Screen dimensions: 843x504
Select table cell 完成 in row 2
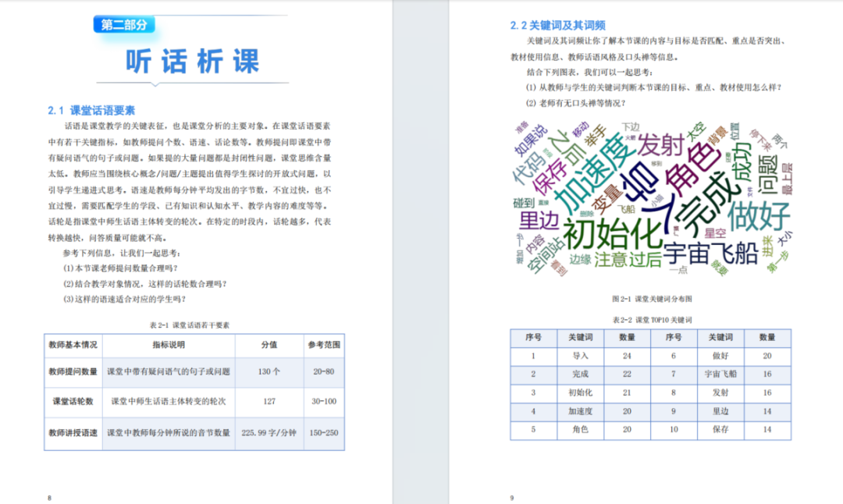pyautogui.click(x=581, y=374)
